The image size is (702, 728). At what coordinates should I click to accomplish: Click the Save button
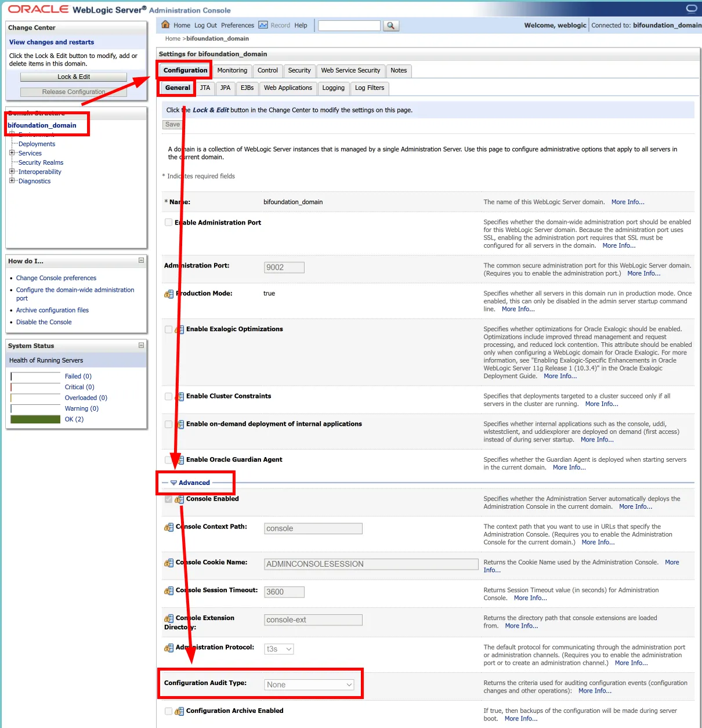(x=172, y=125)
